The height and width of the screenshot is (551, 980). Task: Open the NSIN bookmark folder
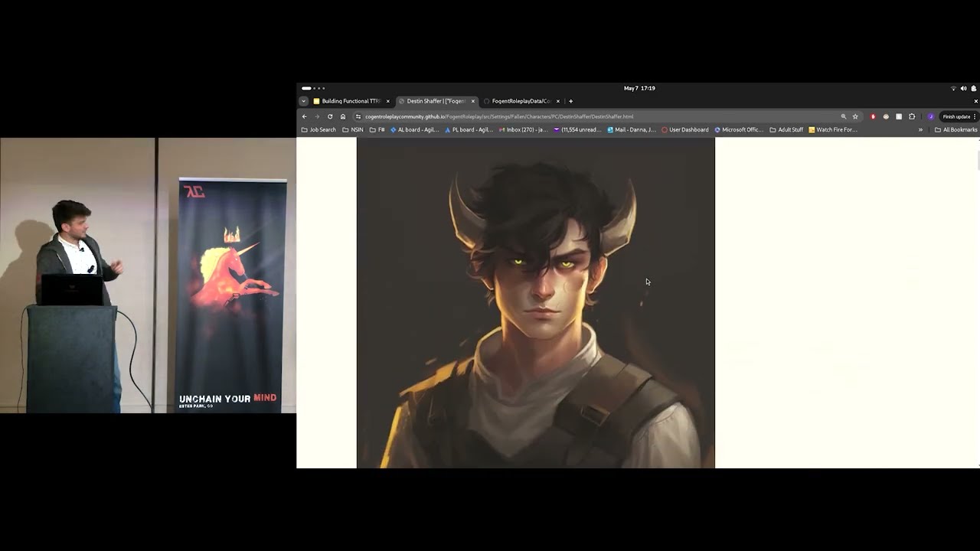pos(353,129)
